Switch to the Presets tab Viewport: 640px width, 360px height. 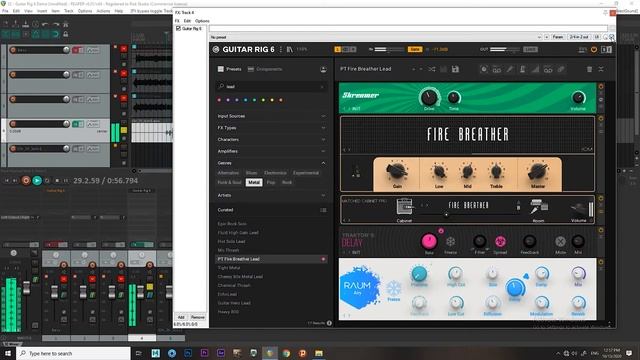pos(229,69)
